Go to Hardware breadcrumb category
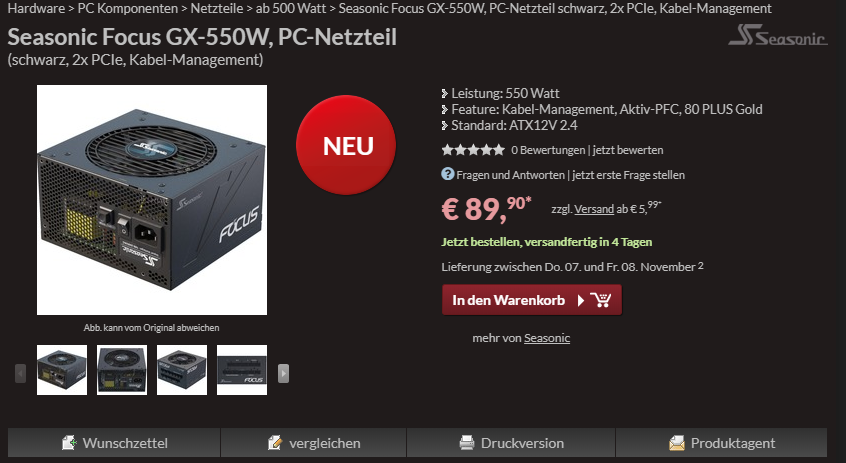The image size is (846, 463). (36, 9)
